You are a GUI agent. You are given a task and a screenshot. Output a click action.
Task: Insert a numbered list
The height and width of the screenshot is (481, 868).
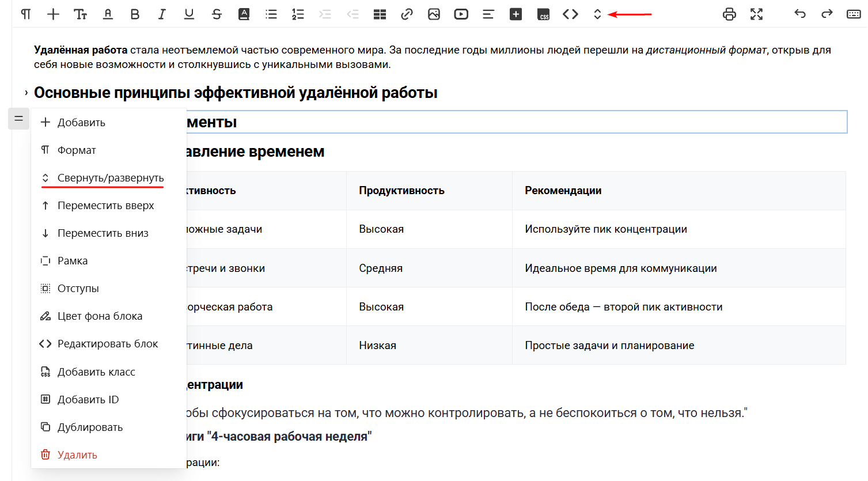(x=298, y=14)
